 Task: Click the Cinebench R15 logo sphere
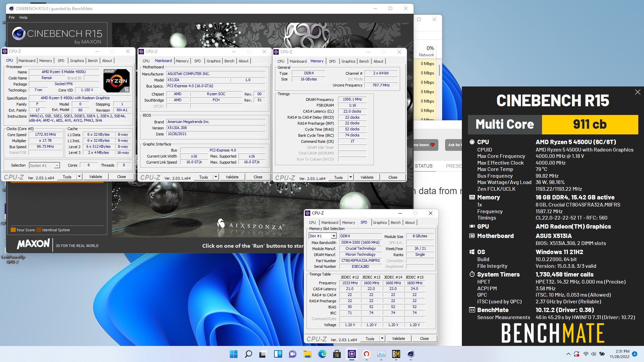tap(19, 34)
